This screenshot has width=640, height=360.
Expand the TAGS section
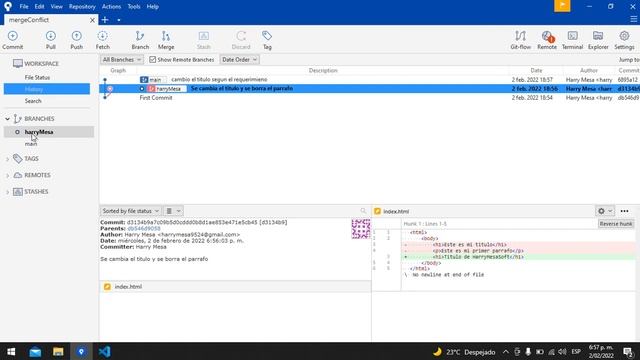[7, 159]
